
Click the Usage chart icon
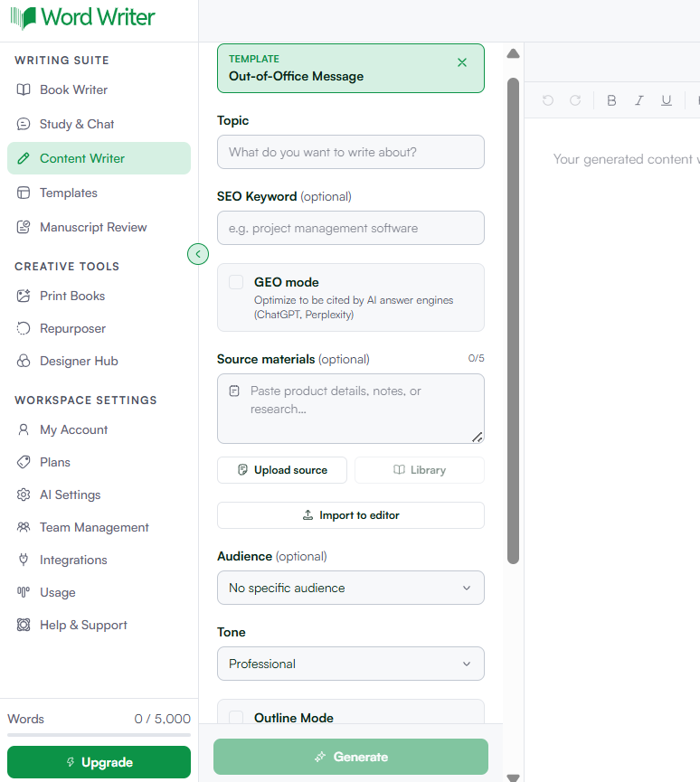coord(24,592)
